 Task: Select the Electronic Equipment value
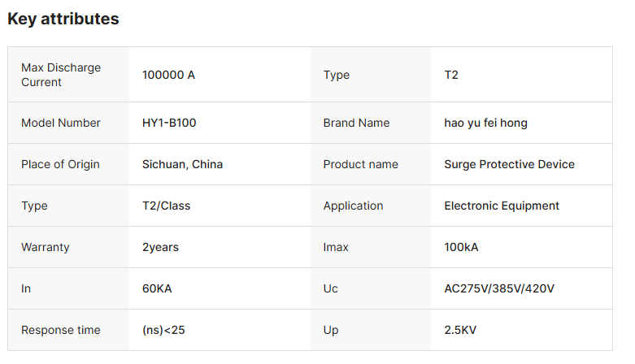(x=502, y=206)
